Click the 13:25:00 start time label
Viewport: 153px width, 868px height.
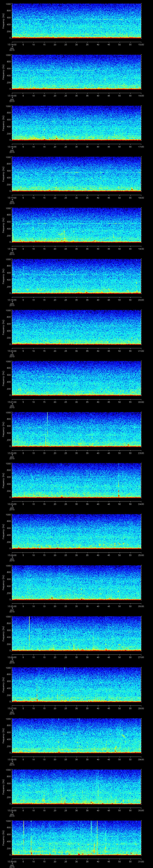12,606
